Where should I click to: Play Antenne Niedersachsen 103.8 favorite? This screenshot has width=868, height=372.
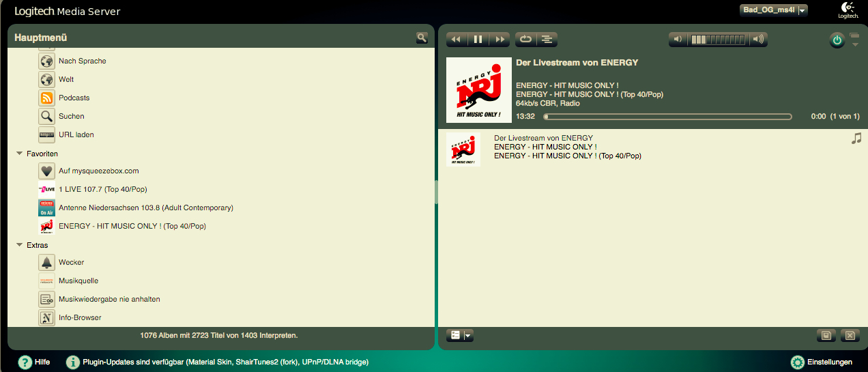[x=146, y=208]
